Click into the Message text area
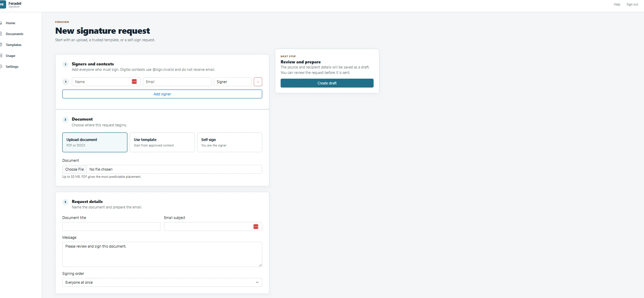 pos(162,254)
